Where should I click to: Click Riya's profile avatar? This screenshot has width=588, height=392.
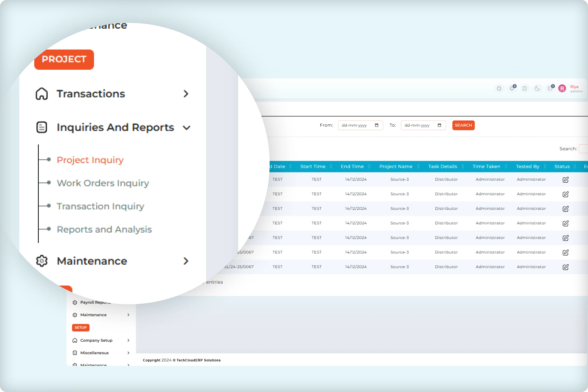(562, 89)
